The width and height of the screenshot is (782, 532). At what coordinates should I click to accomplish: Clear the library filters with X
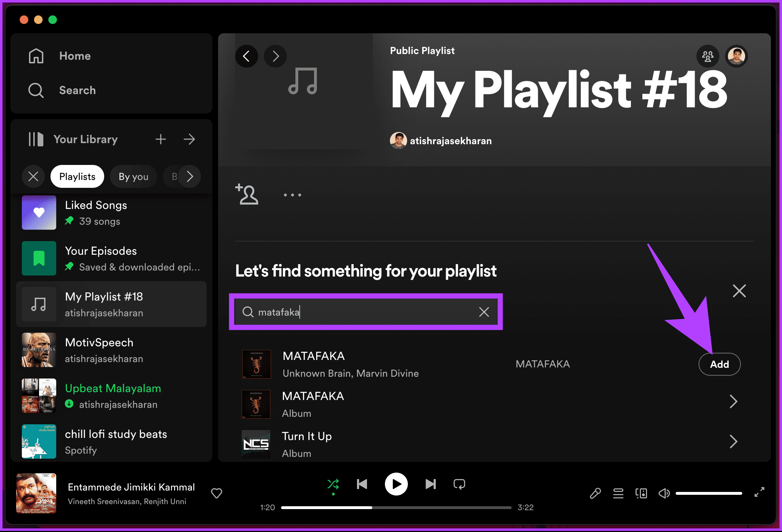coord(33,176)
